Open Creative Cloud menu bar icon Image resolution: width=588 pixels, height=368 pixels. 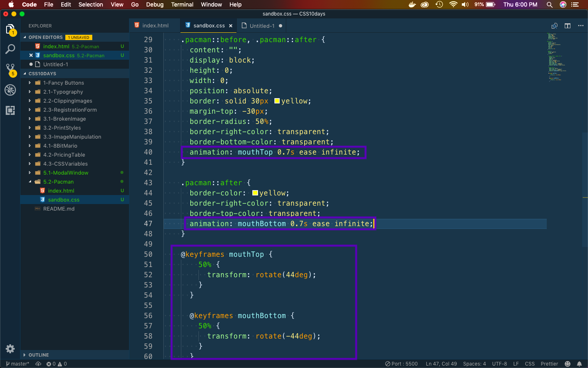425,4
